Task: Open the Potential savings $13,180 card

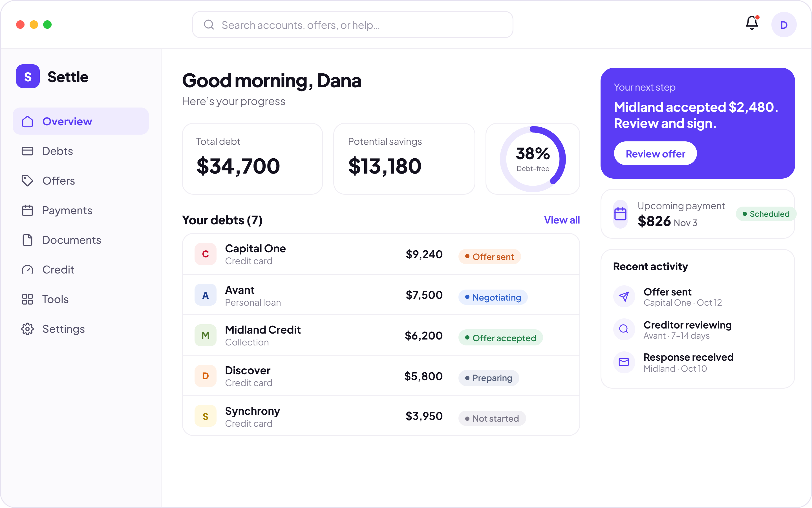Action: (404, 159)
